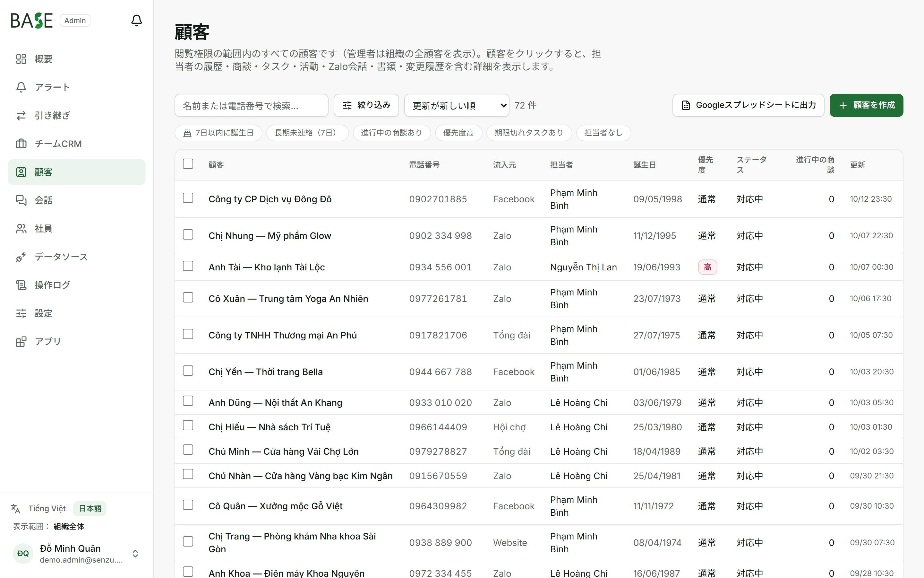Apply the 担当者なし filter chip
The height and width of the screenshot is (578, 924).
(603, 133)
